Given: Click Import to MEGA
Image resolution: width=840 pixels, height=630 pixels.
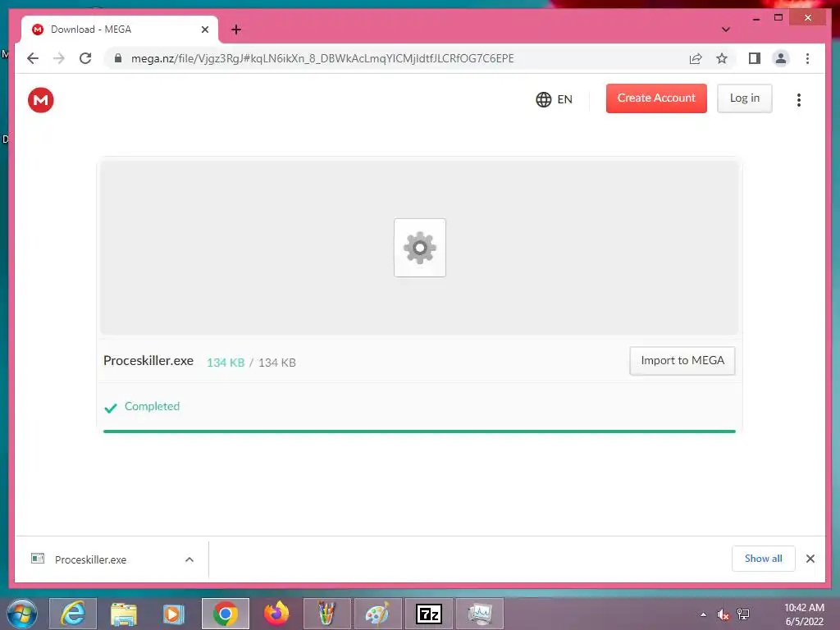Looking at the screenshot, I should pyautogui.click(x=682, y=361).
